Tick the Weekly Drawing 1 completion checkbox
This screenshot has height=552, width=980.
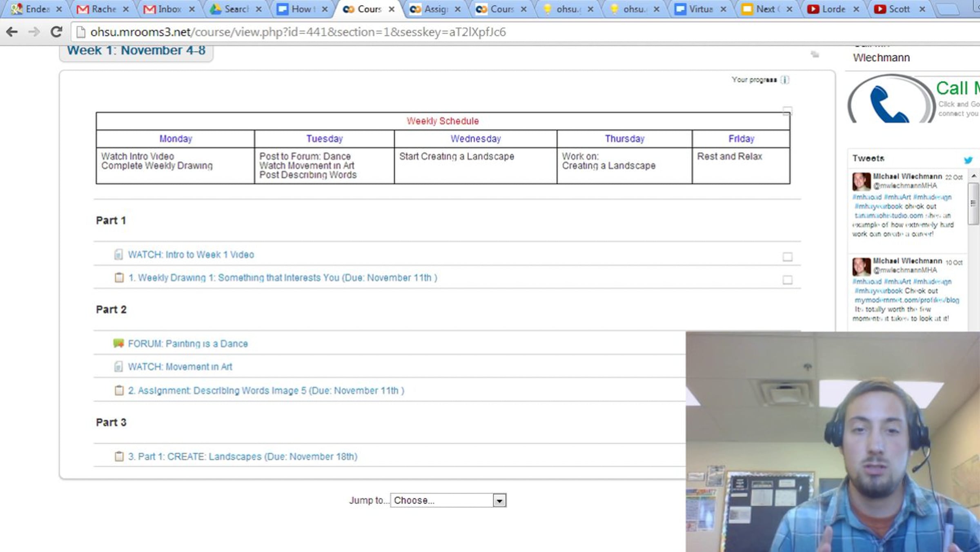coord(787,280)
